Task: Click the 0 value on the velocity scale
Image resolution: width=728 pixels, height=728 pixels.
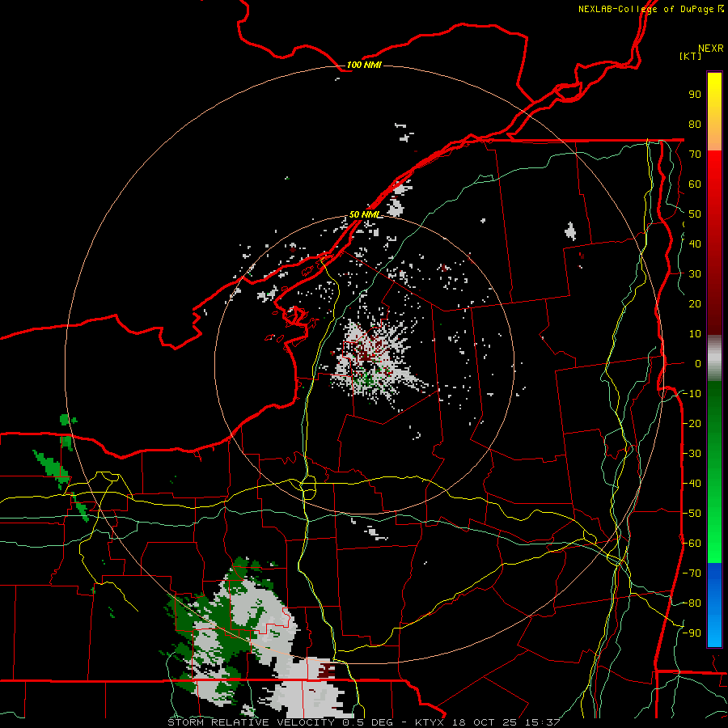Action: (698, 363)
